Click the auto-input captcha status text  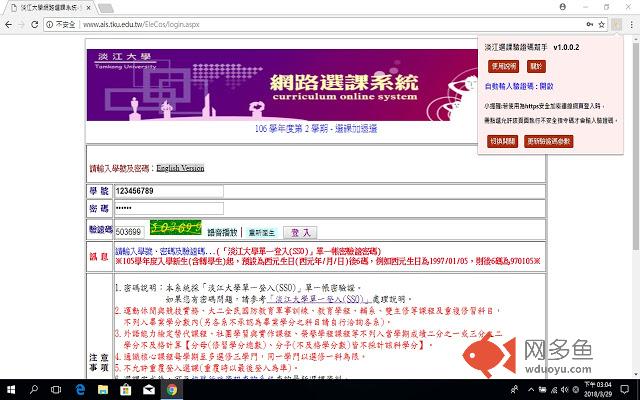click(519, 86)
